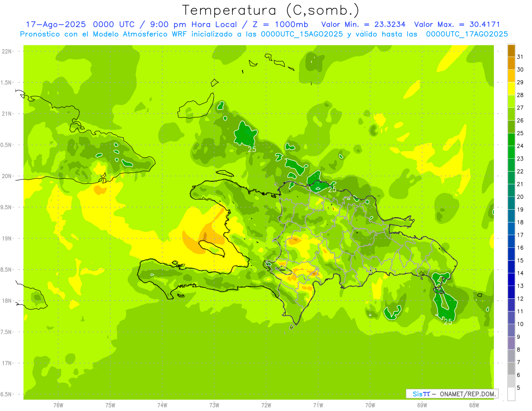Click the '71W' longitude label
The height and width of the screenshot is (411, 532).
tap(318, 405)
